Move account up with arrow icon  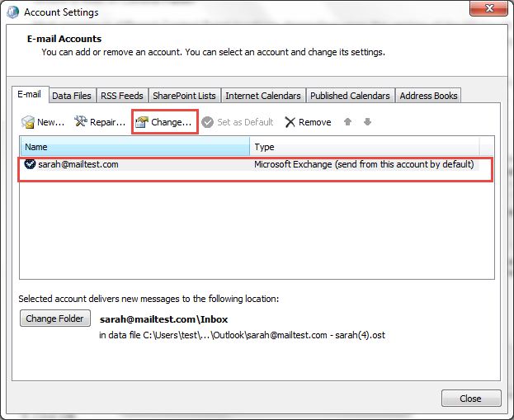347,122
